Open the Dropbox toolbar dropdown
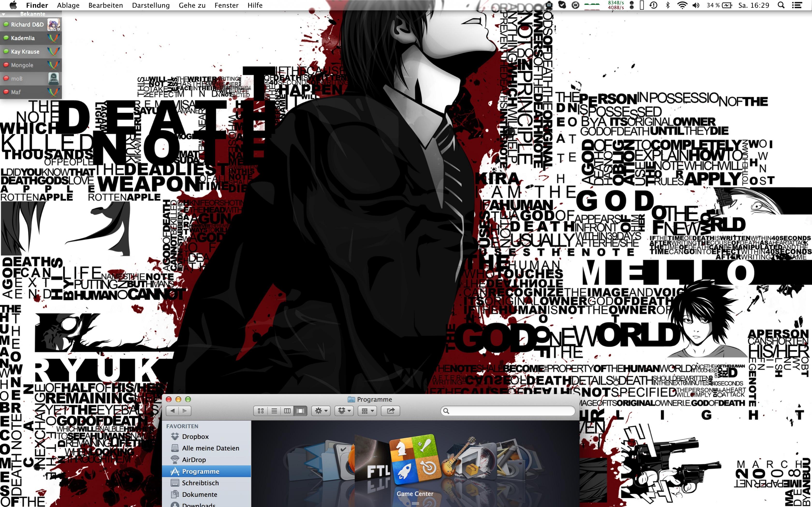Viewport: 812px width, 507px height. coord(344,411)
